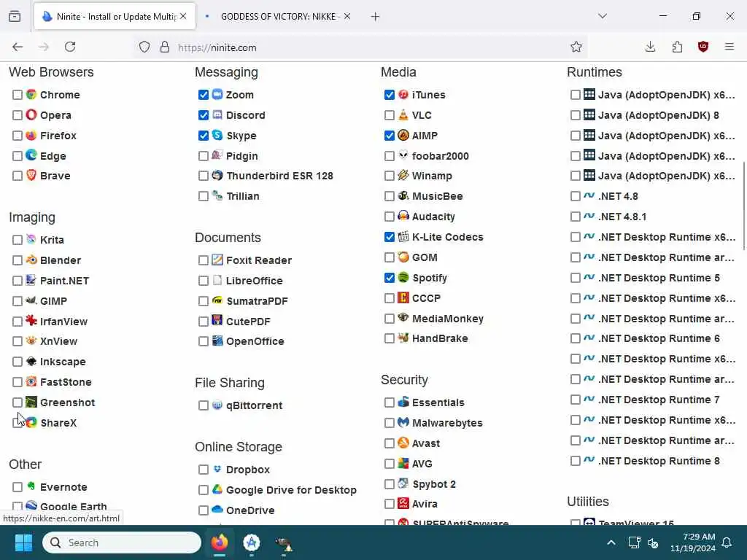The width and height of the screenshot is (747, 560).
Task: Uncheck the Zoom checkbox
Action: (x=204, y=95)
